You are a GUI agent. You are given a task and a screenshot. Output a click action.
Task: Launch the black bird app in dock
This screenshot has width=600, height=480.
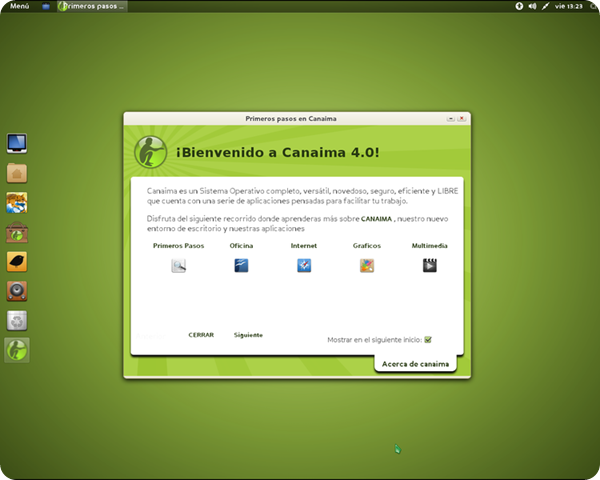pos(17,261)
